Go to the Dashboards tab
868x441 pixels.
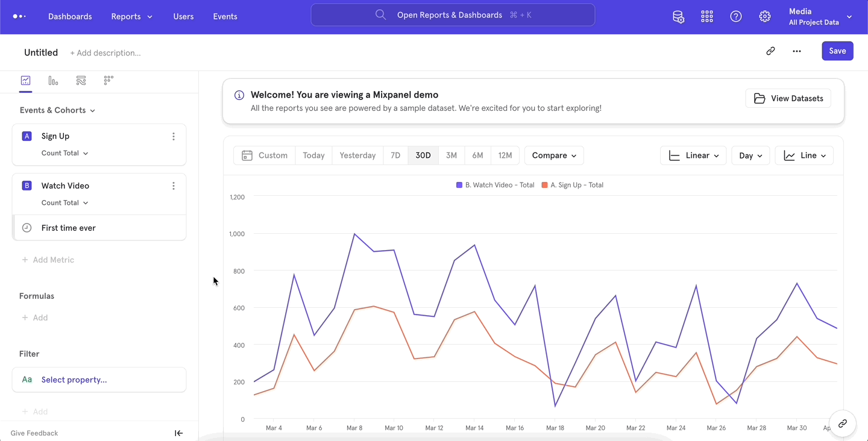click(70, 17)
